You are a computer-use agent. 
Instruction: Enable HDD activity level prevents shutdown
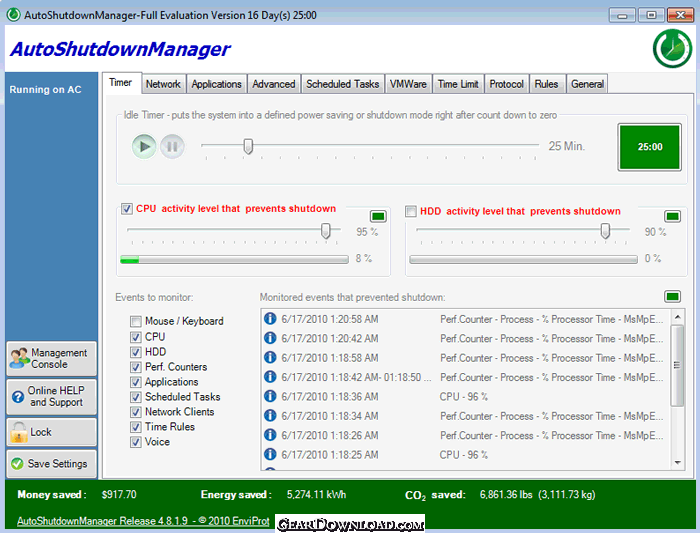411,211
